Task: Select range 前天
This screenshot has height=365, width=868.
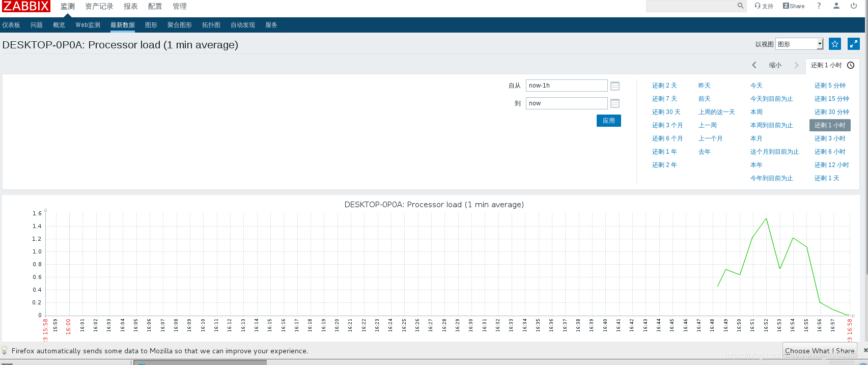Action: pyautogui.click(x=705, y=99)
